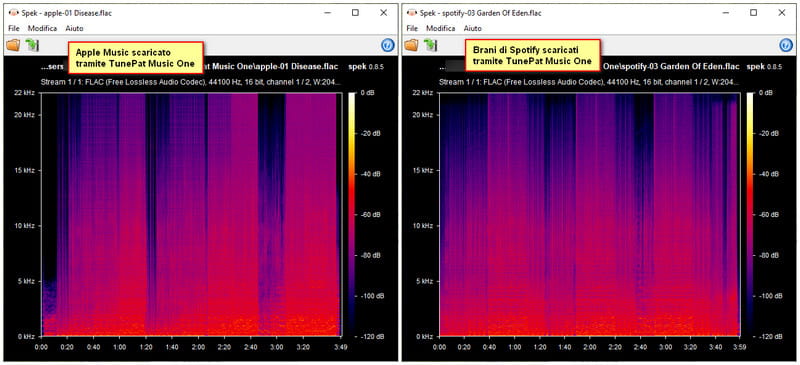The height and width of the screenshot is (365, 800).
Task: Close the apple-01 Disease Spek window
Action: pos(384,13)
